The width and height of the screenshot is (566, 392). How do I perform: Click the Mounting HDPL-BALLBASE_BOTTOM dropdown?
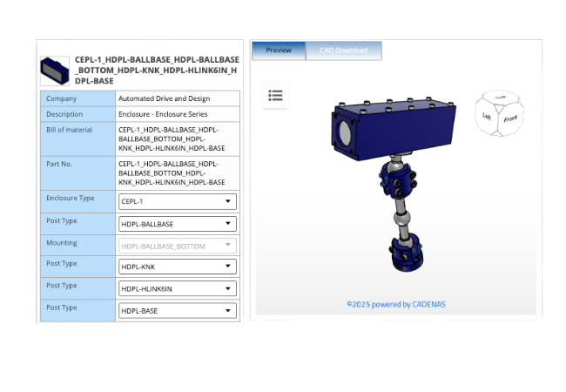[x=177, y=246]
